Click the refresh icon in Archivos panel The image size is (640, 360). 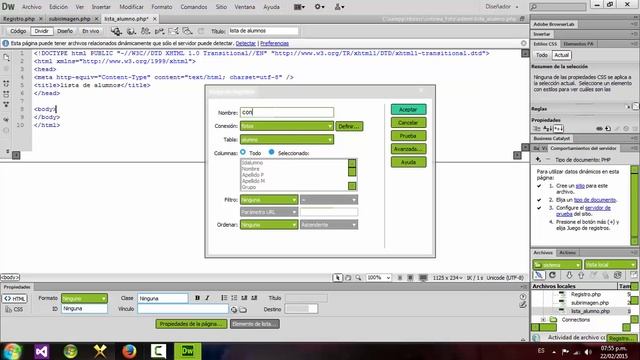(552, 275)
